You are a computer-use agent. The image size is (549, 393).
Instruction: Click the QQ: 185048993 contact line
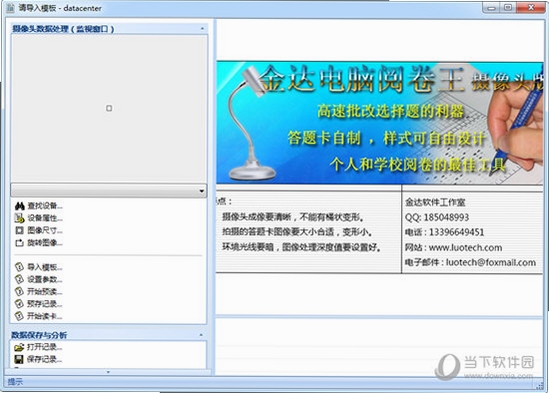tap(437, 218)
